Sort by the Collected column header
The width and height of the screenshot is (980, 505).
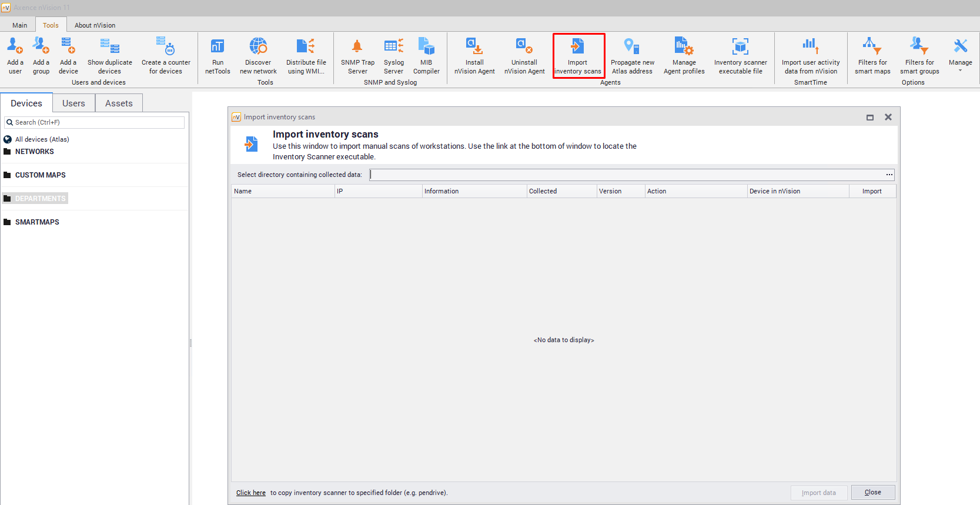click(543, 191)
